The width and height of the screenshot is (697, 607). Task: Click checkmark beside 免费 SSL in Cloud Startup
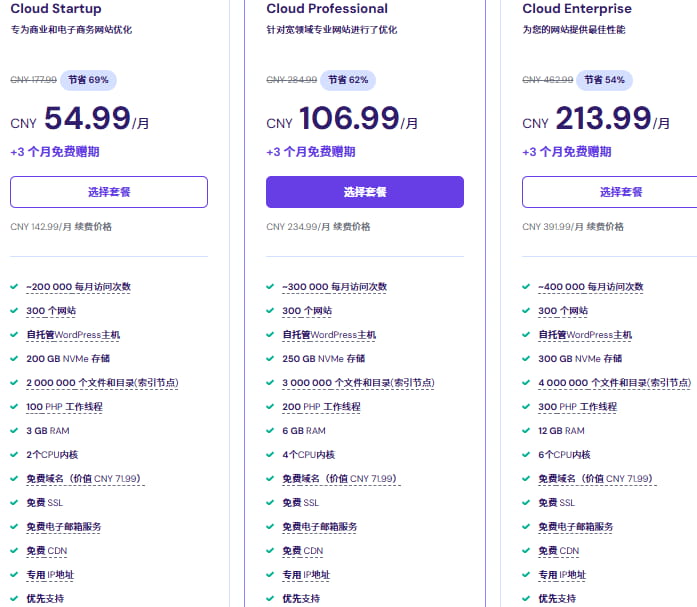pos(14,503)
